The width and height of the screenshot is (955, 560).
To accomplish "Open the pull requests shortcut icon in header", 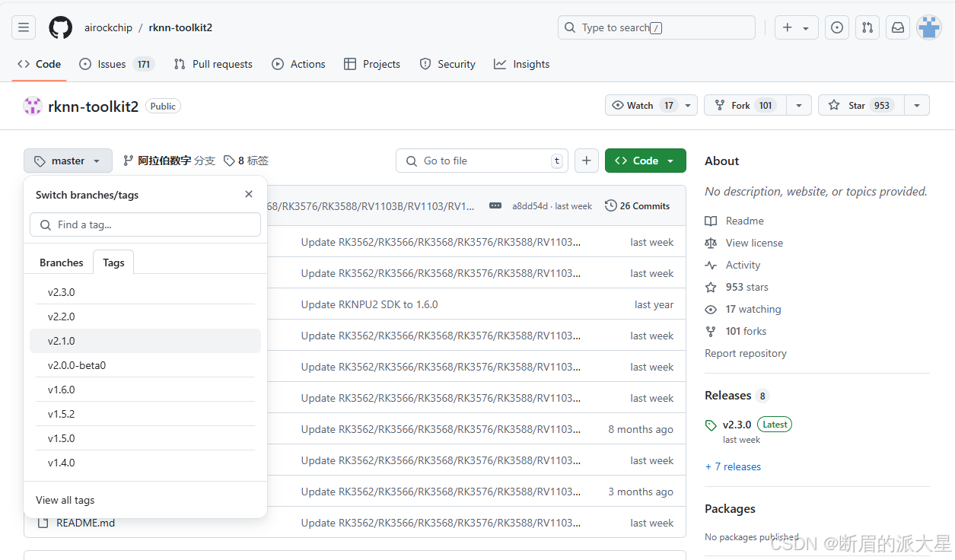I will tap(867, 27).
